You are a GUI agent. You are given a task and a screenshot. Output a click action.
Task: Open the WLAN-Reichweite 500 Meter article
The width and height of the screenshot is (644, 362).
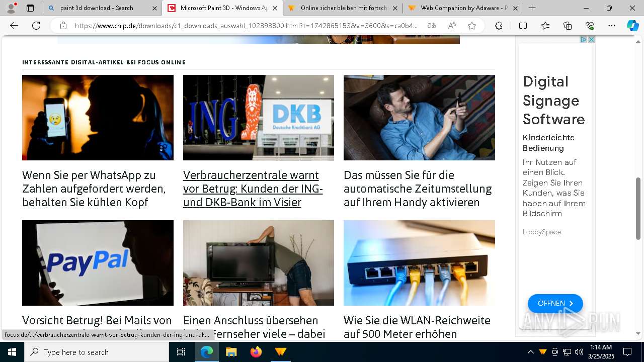[x=417, y=327]
